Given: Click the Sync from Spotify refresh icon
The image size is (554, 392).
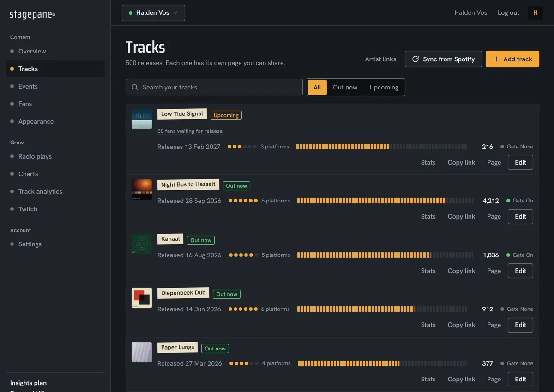Looking at the screenshot, I should [415, 59].
